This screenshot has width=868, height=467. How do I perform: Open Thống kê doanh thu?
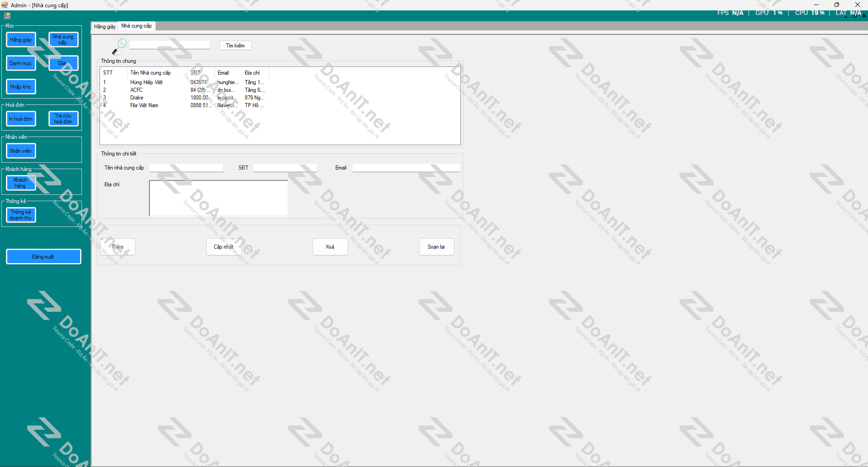(x=21, y=215)
